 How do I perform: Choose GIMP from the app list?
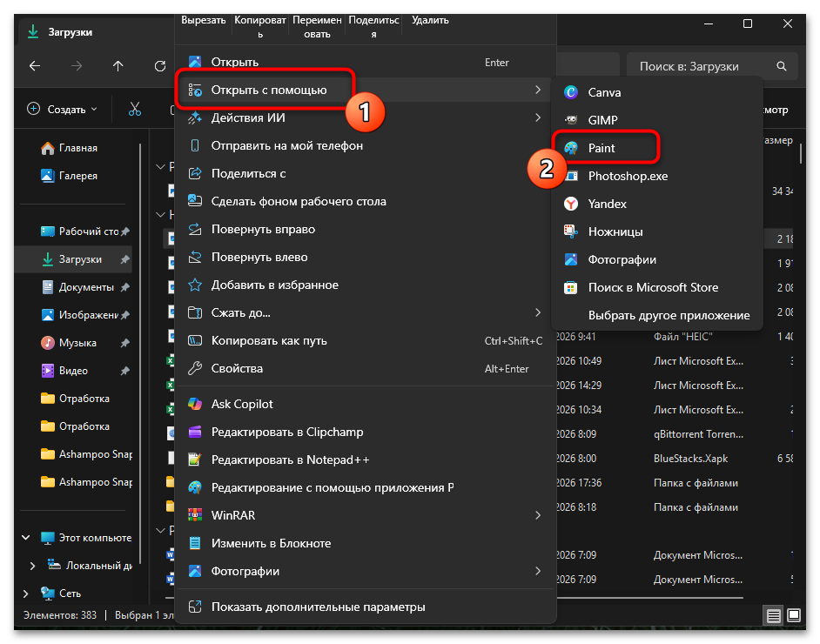point(602,120)
